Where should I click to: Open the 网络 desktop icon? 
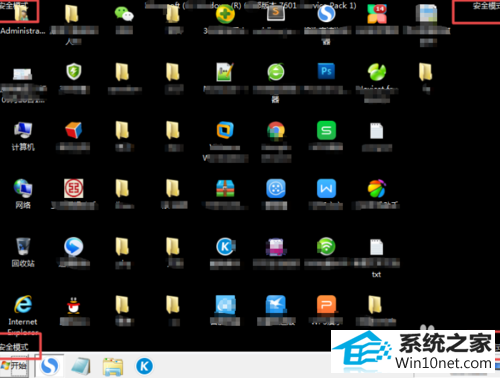pos(23,188)
